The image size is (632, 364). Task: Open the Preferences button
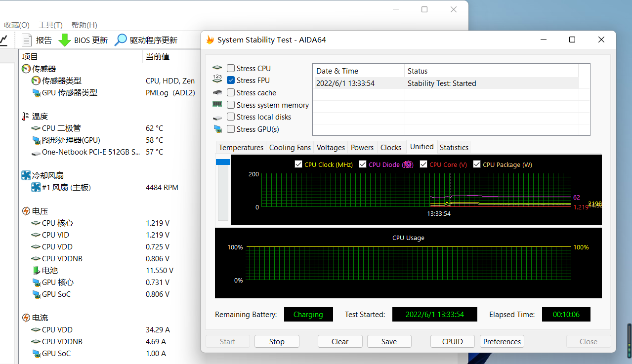(x=502, y=341)
